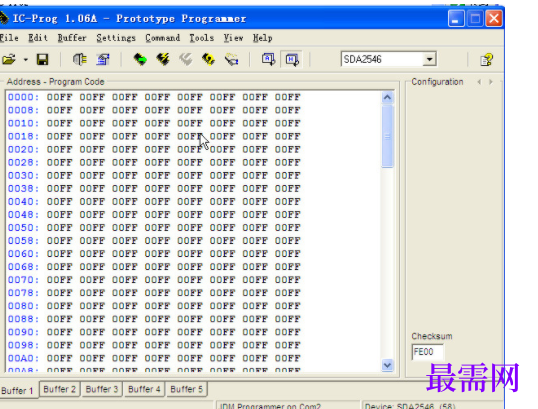538x409 pixels.
Task: Click address label 0040:
Action: [23, 201]
